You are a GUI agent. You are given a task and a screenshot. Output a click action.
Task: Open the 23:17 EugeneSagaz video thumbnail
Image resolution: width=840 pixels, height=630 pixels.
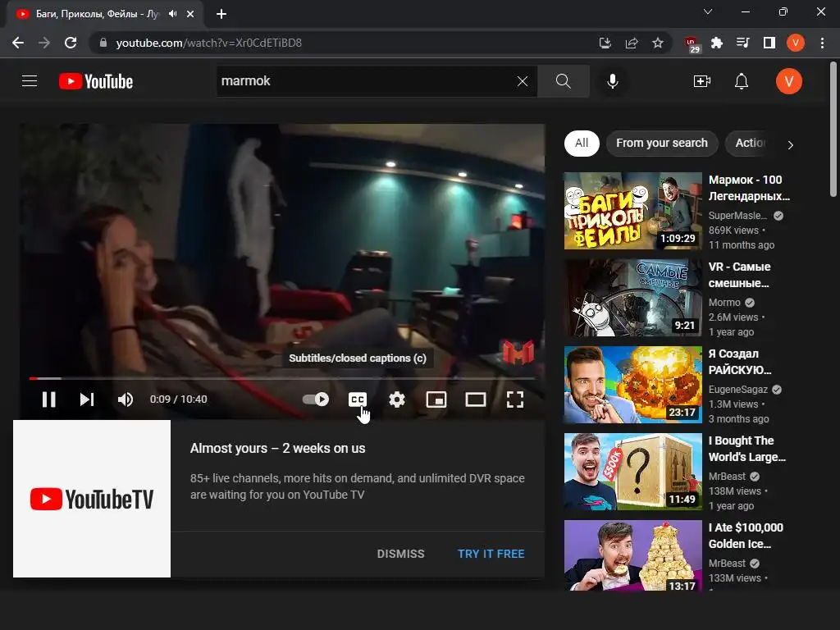coord(632,385)
